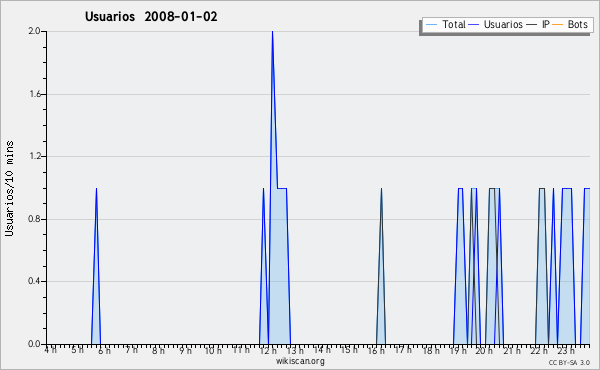Click the y-axis value '0.4'

click(x=34, y=281)
